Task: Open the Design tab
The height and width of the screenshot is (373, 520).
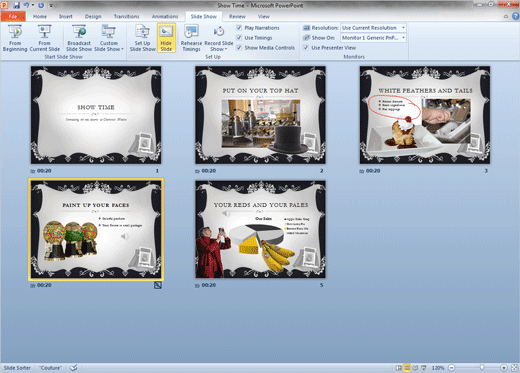Action: [x=93, y=16]
